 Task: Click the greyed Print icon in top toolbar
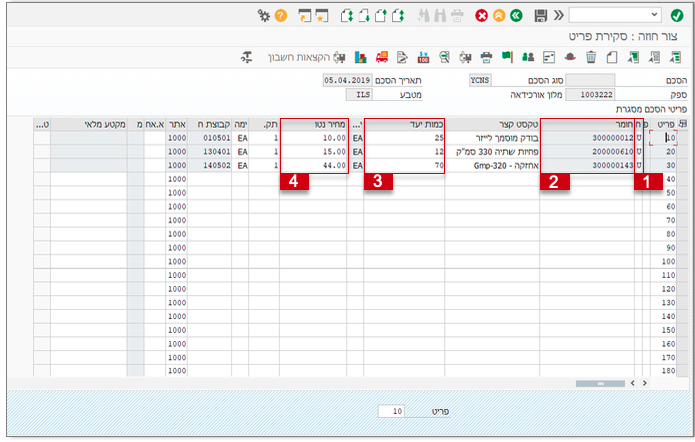pyautogui.click(x=457, y=16)
